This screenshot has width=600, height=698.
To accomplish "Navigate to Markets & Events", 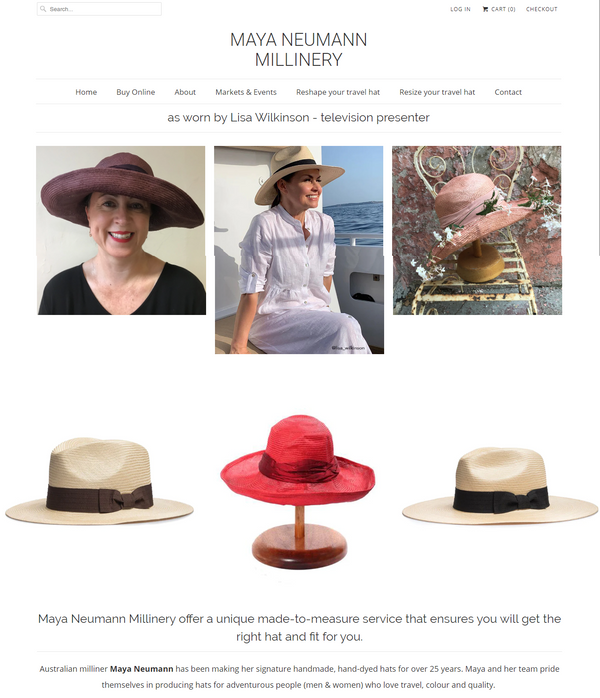I will point(246,92).
